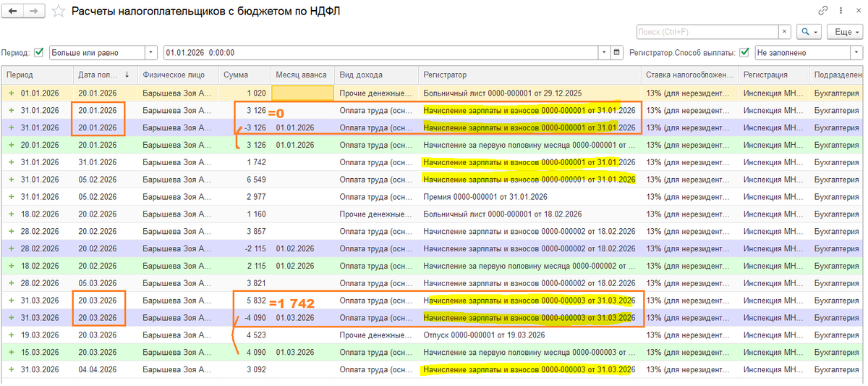Toggle the Период filter checkbox
868x386 pixels.
(39, 53)
